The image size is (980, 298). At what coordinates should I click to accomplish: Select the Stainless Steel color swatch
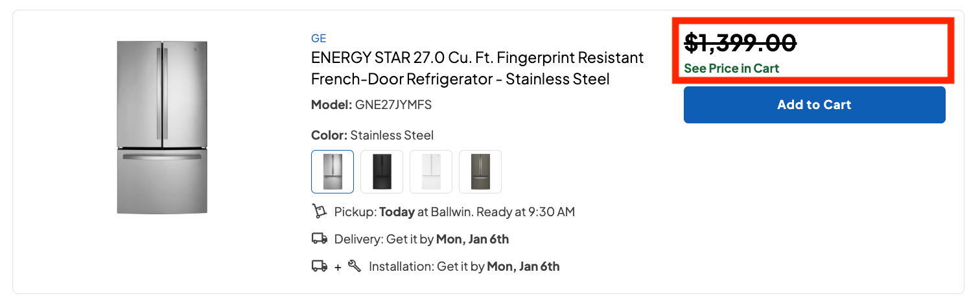332,171
